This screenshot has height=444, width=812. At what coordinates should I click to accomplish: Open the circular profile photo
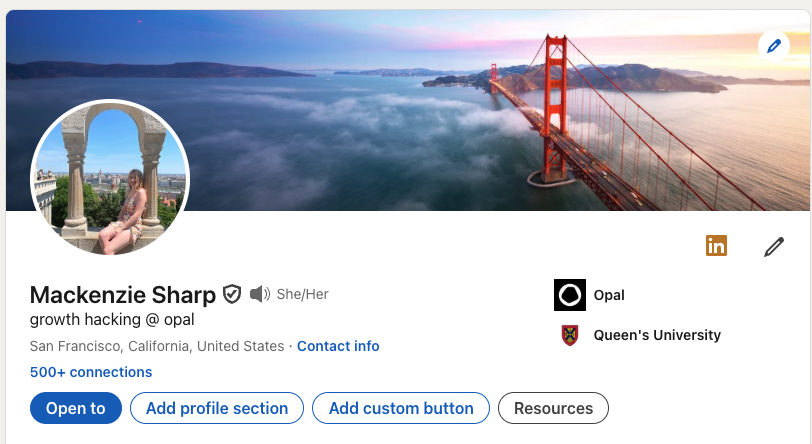[110, 178]
